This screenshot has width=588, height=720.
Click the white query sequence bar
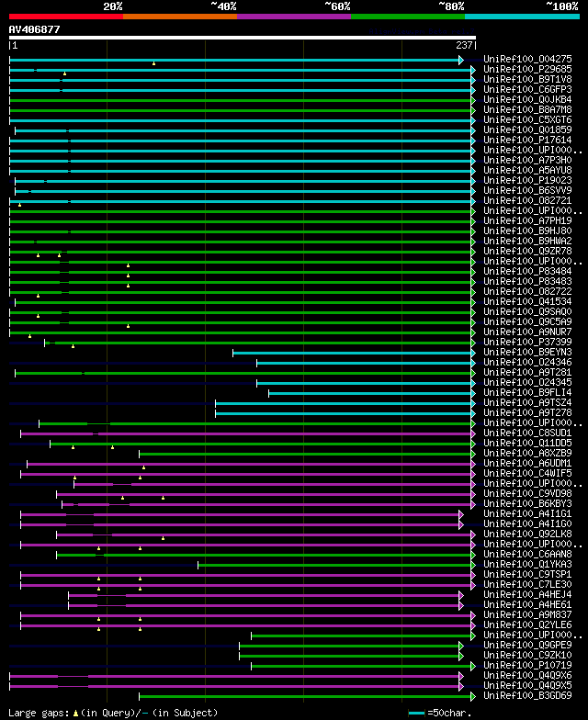tap(243, 38)
